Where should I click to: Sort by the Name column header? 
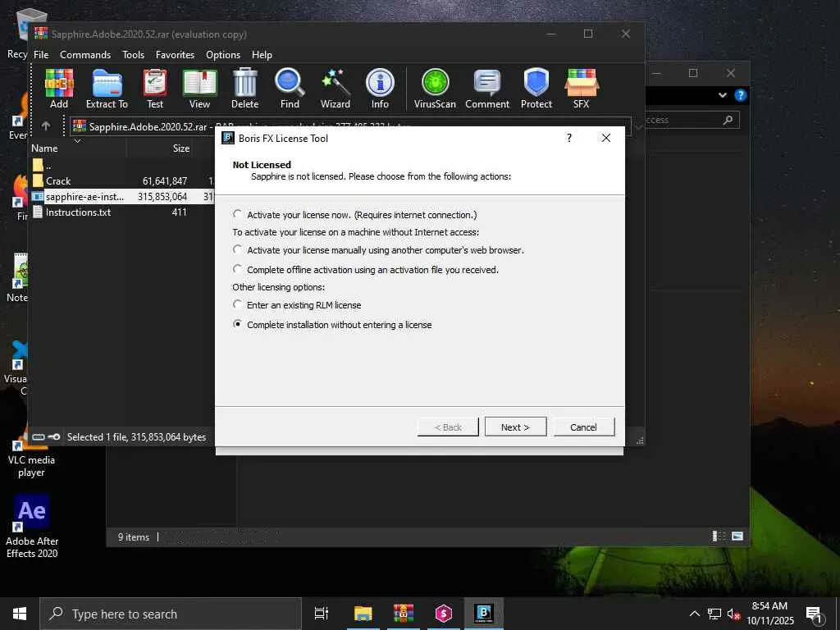click(x=78, y=148)
